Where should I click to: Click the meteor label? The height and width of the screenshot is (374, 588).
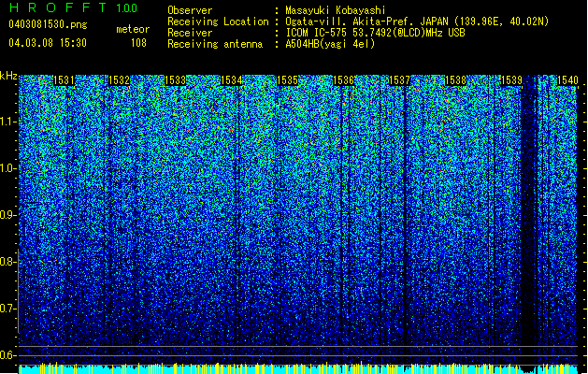click(x=133, y=29)
